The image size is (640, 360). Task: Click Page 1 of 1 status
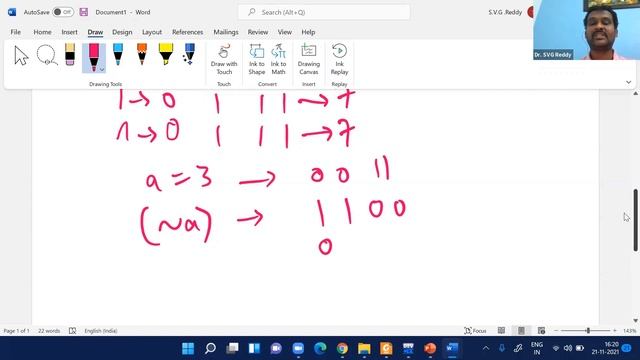tap(16, 331)
